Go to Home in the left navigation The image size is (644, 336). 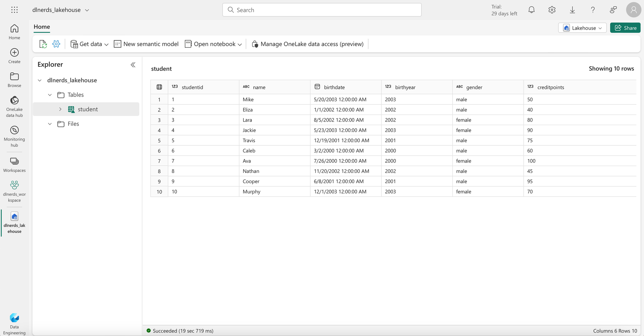tap(14, 32)
